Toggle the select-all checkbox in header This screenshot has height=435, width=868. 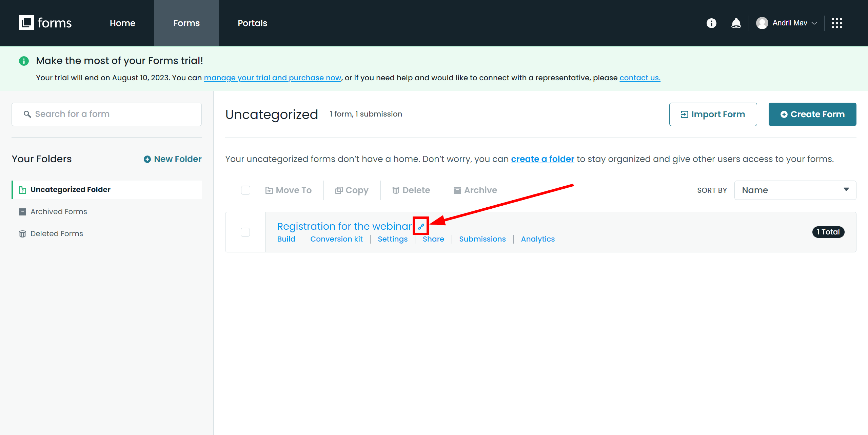click(246, 190)
